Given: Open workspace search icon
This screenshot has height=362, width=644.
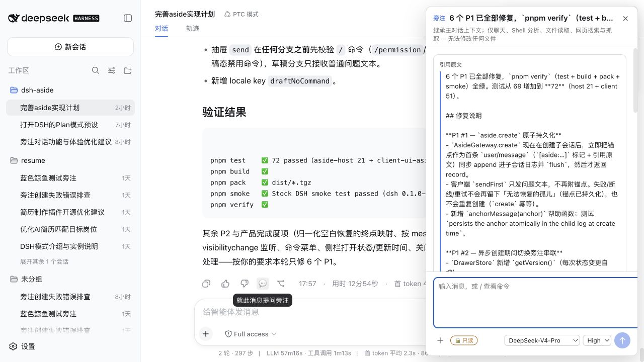Looking at the screenshot, I should coord(96,70).
